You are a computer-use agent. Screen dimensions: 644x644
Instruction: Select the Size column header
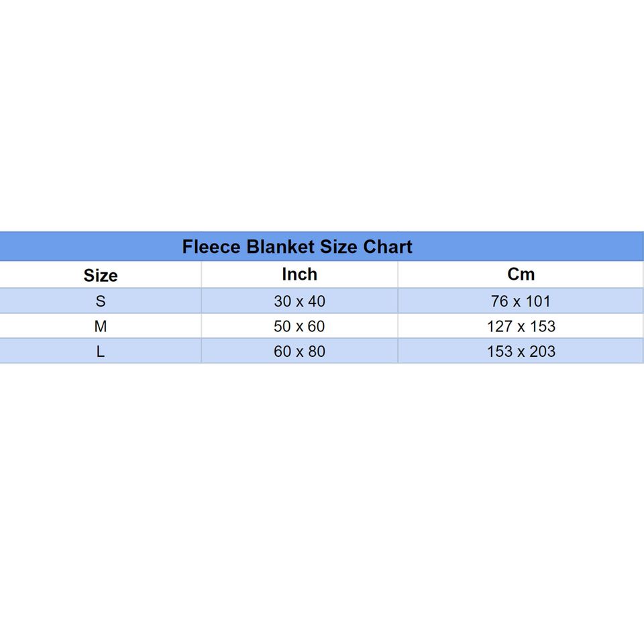point(101,275)
